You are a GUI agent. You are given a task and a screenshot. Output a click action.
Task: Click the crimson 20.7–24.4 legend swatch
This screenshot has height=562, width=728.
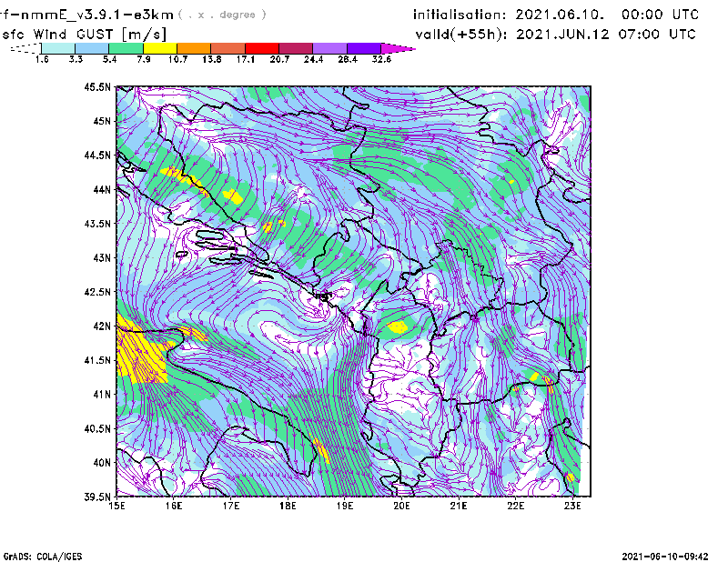[296, 48]
